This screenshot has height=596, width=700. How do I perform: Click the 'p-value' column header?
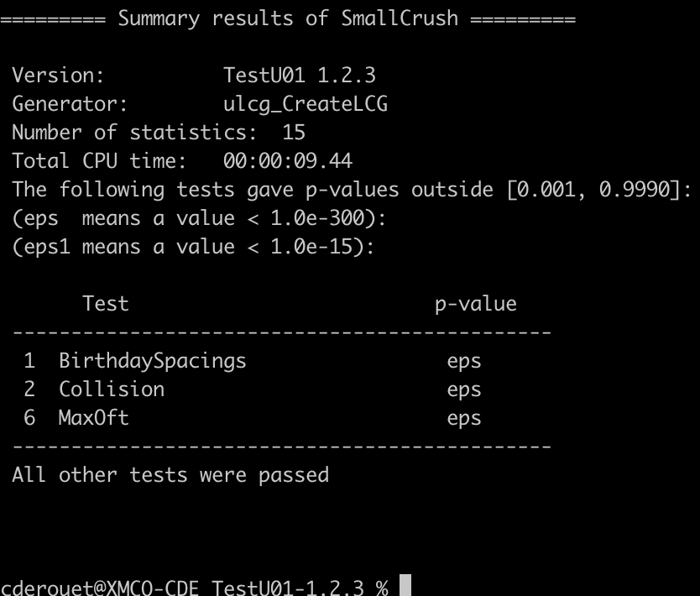click(x=476, y=305)
